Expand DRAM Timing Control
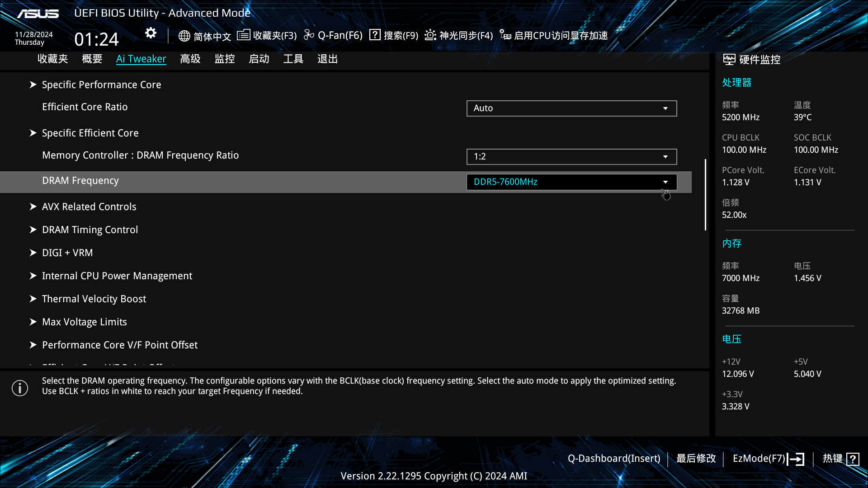The height and width of the screenshot is (488, 868). coord(90,230)
